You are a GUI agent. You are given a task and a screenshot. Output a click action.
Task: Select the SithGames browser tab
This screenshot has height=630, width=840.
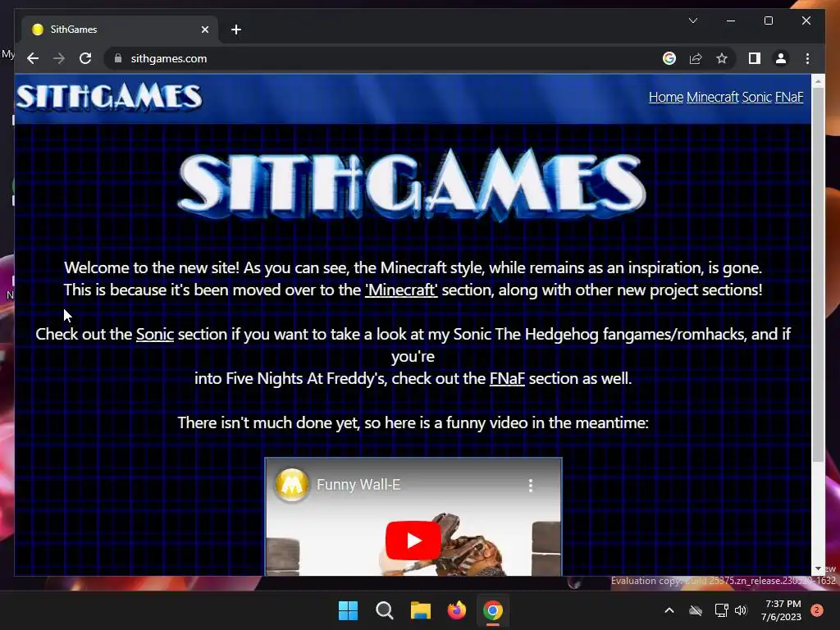coord(120,30)
